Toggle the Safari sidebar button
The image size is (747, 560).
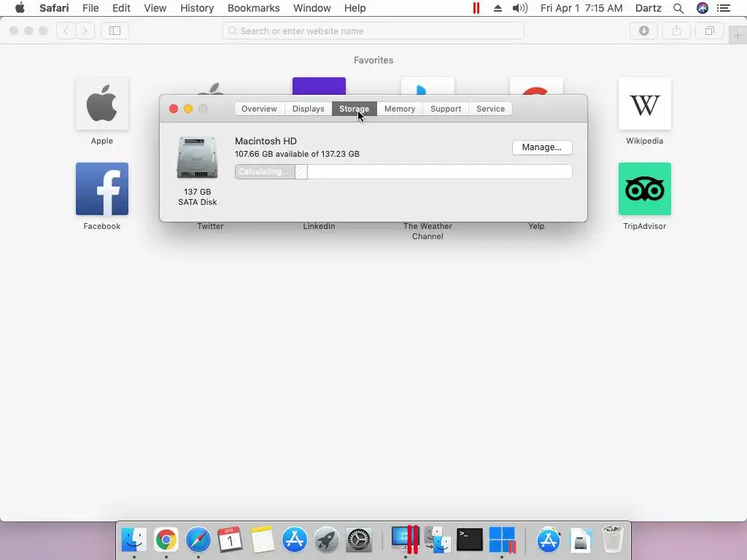point(115,31)
